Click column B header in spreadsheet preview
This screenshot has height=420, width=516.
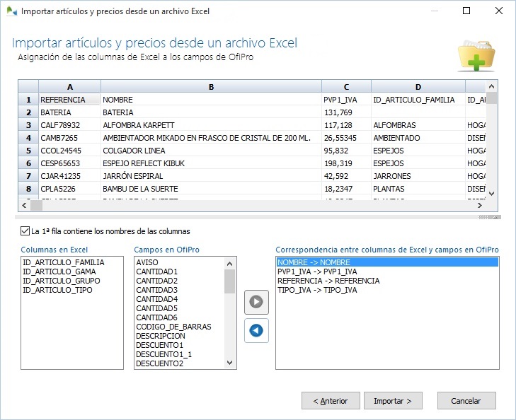(x=211, y=87)
